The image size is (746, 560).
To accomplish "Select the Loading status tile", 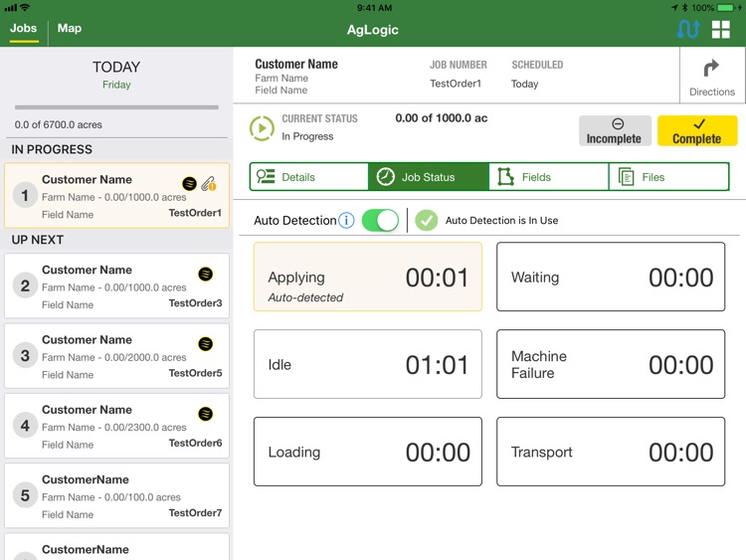I will (x=368, y=452).
